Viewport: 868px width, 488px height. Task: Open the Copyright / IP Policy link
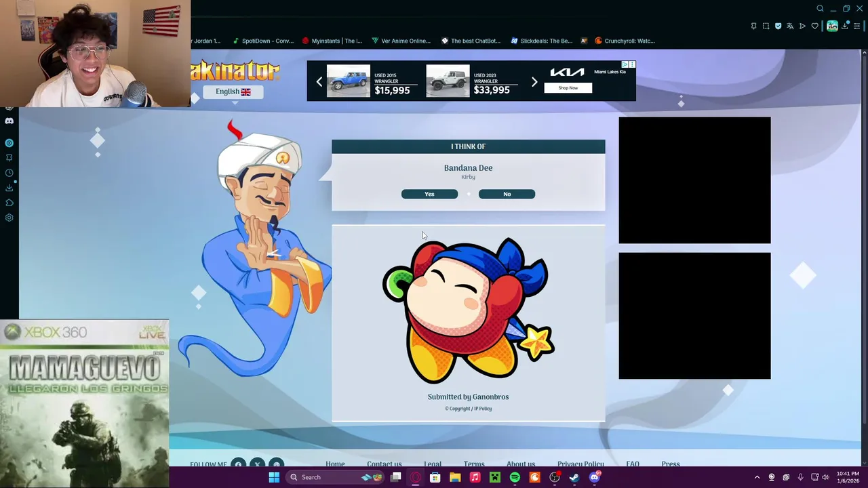click(x=468, y=409)
